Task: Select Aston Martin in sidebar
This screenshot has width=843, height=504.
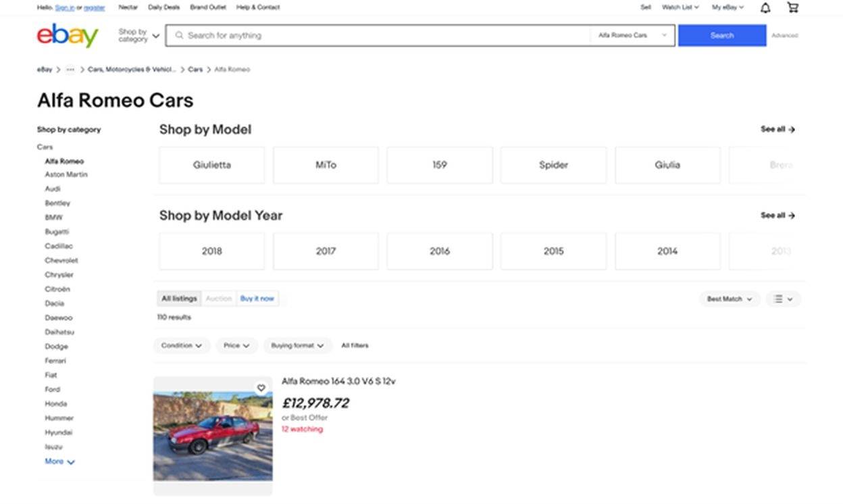Action: click(66, 174)
